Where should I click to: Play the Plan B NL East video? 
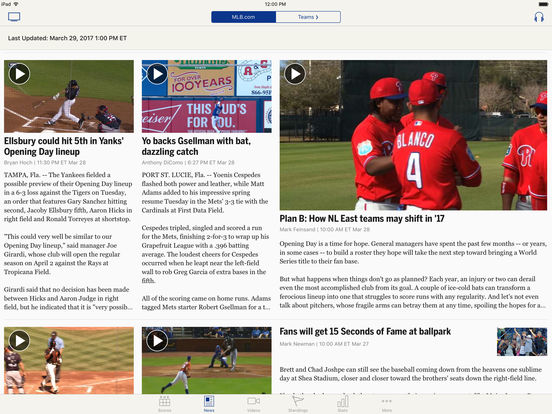(295, 74)
